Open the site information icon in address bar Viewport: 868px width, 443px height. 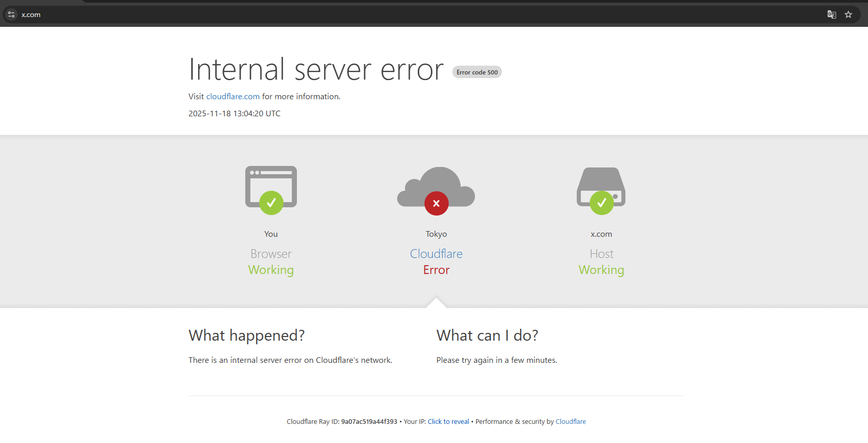tap(11, 14)
